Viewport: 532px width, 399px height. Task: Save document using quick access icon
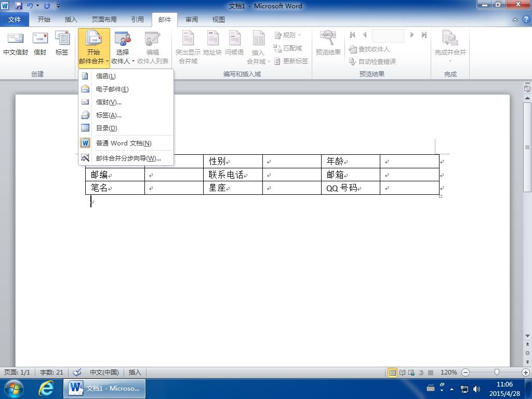[x=18, y=6]
